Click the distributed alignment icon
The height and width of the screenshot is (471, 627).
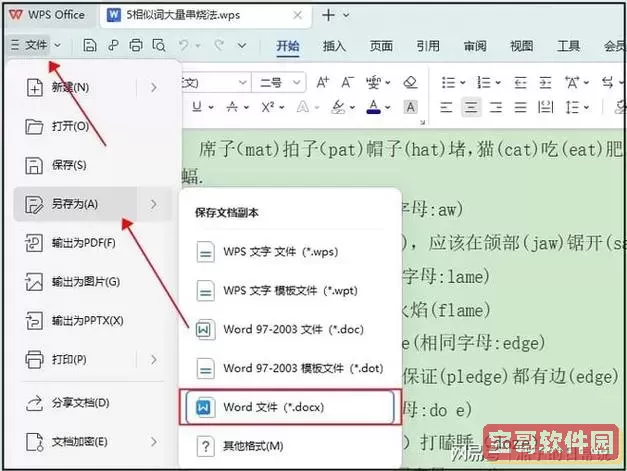(545, 107)
